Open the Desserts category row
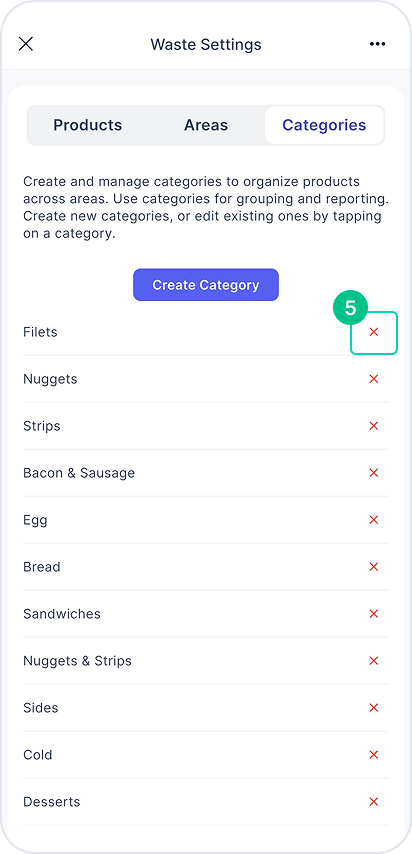The width and height of the screenshot is (412, 854). [206, 802]
